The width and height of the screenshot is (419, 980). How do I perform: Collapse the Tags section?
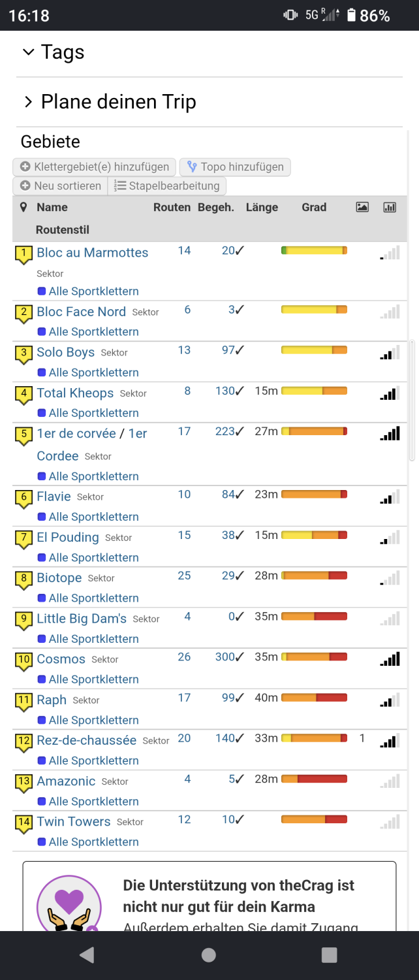point(54,52)
